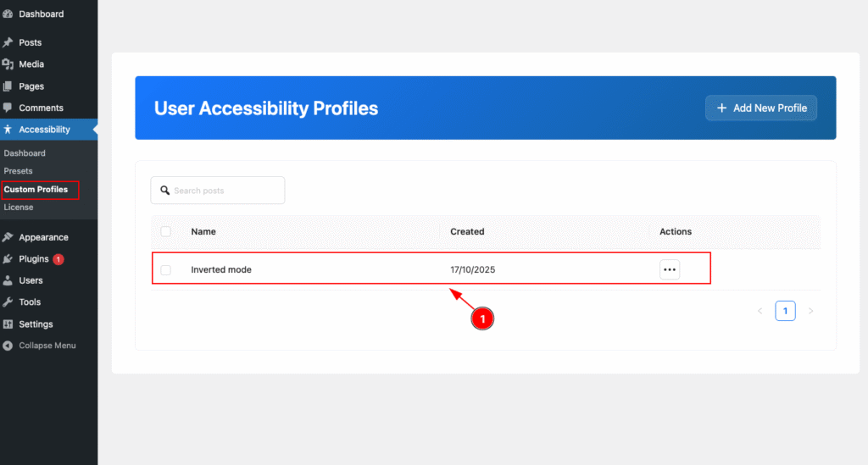
Task: Click the Add New Profile button
Action: pos(761,108)
